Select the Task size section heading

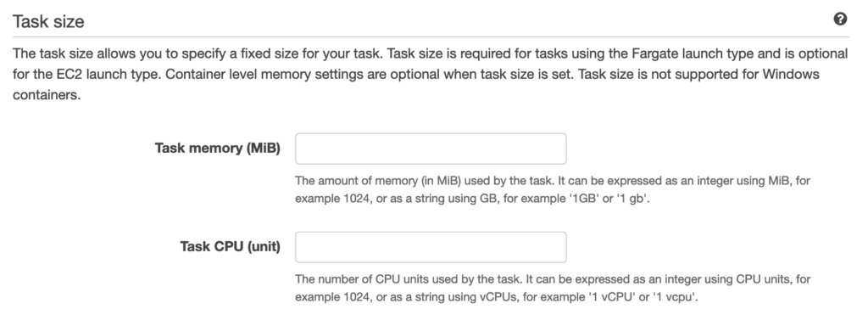[48, 21]
